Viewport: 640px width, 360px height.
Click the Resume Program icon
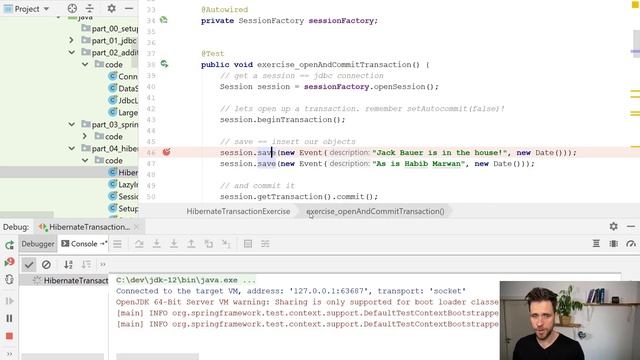pos(9,301)
